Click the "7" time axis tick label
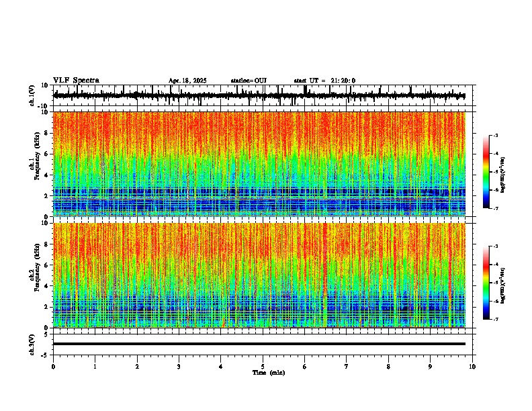Viewport: 532px width, 411px height. click(x=347, y=367)
